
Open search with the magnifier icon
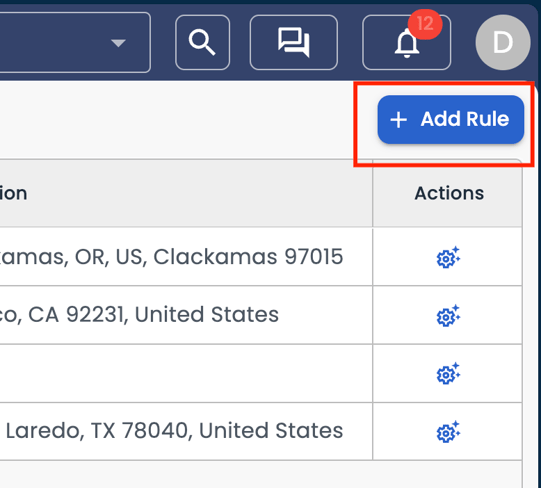pyautogui.click(x=203, y=42)
